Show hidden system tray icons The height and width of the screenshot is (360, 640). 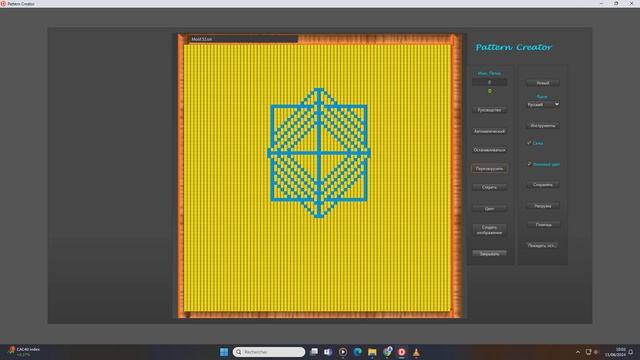click(578, 352)
